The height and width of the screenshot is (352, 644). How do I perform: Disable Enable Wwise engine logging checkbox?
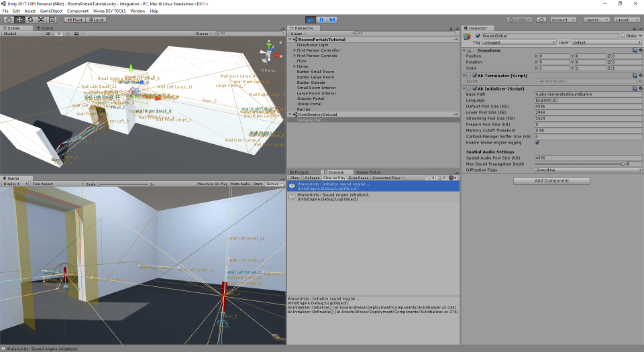point(537,142)
